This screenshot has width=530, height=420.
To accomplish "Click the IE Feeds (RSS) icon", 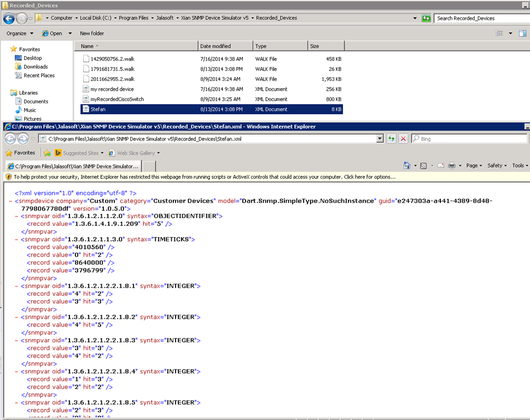I will [423, 166].
